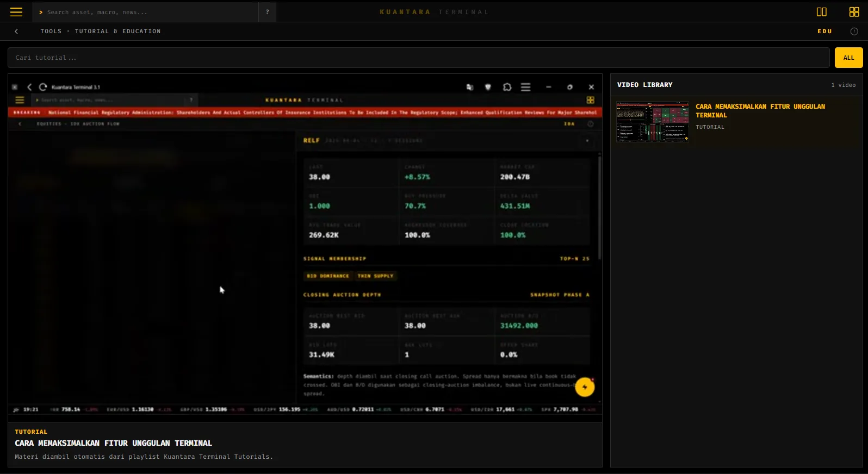
Task: Go back using the breadcrumb chevron
Action: point(16,32)
